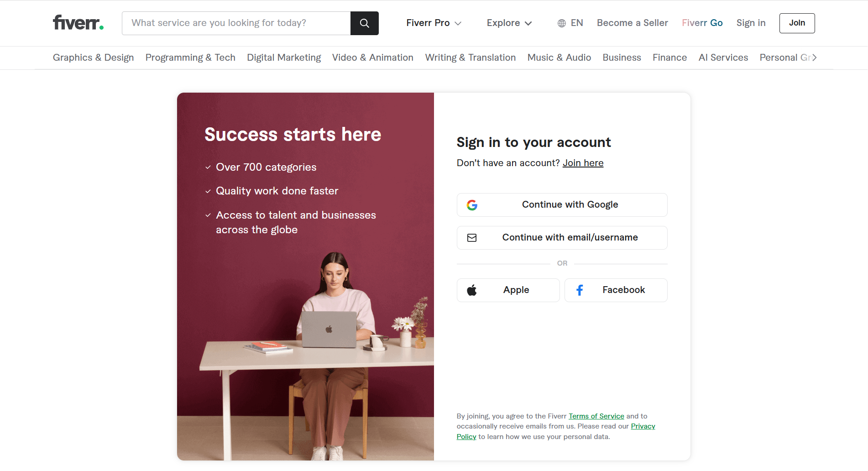
Task: Click the right chevron to reveal more categories
Action: tap(815, 58)
